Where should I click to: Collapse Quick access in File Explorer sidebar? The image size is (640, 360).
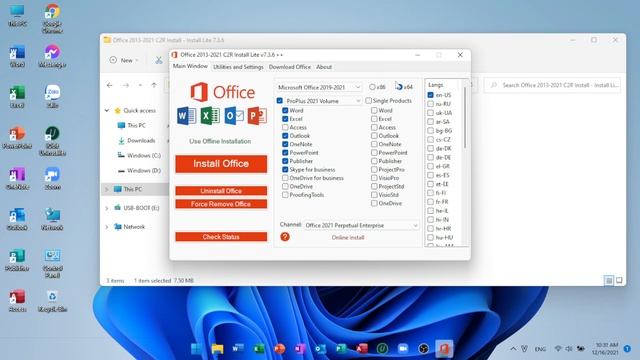pyautogui.click(x=107, y=111)
